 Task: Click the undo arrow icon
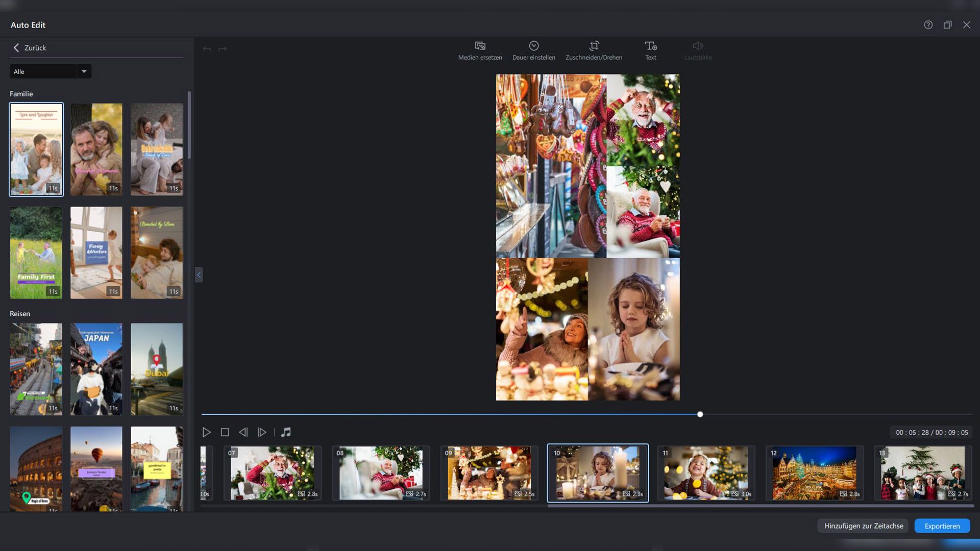click(x=207, y=49)
